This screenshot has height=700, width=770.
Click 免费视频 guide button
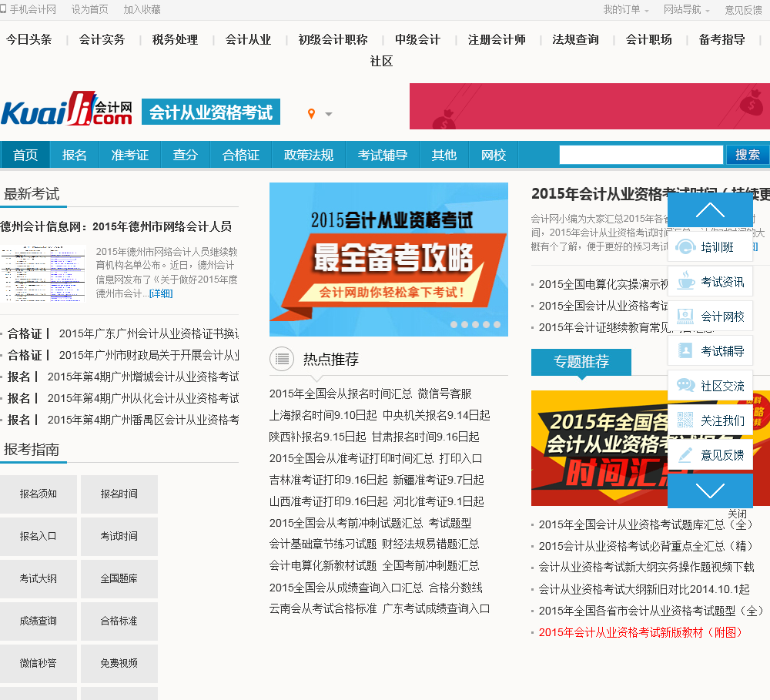(x=119, y=663)
